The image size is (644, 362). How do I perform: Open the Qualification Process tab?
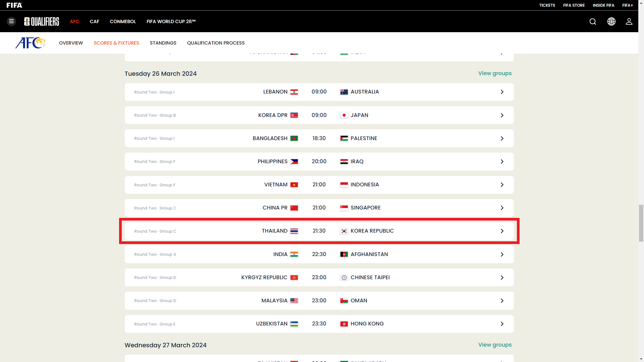[216, 43]
